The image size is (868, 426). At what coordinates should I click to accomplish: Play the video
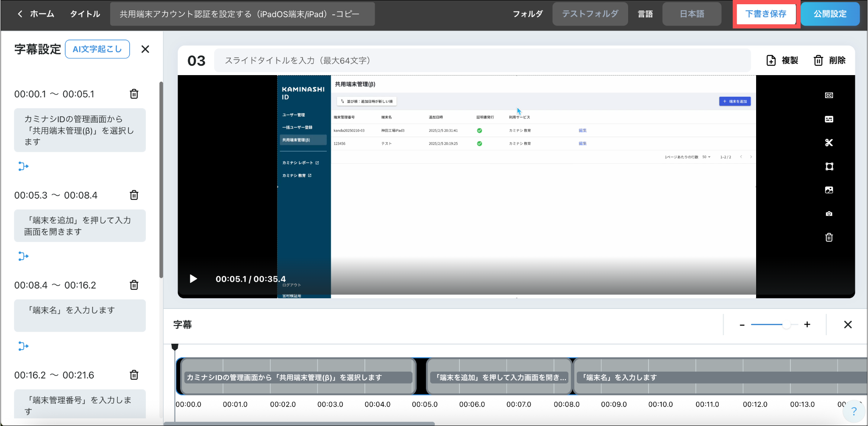click(193, 279)
